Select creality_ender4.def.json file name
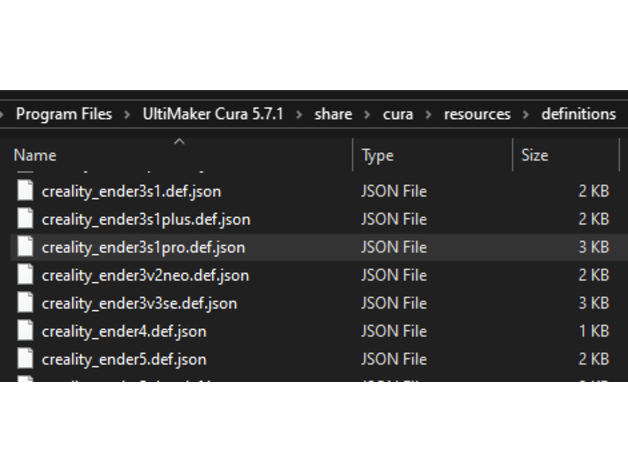Image resolution: width=628 pixels, height=472 pixels. 124,331
